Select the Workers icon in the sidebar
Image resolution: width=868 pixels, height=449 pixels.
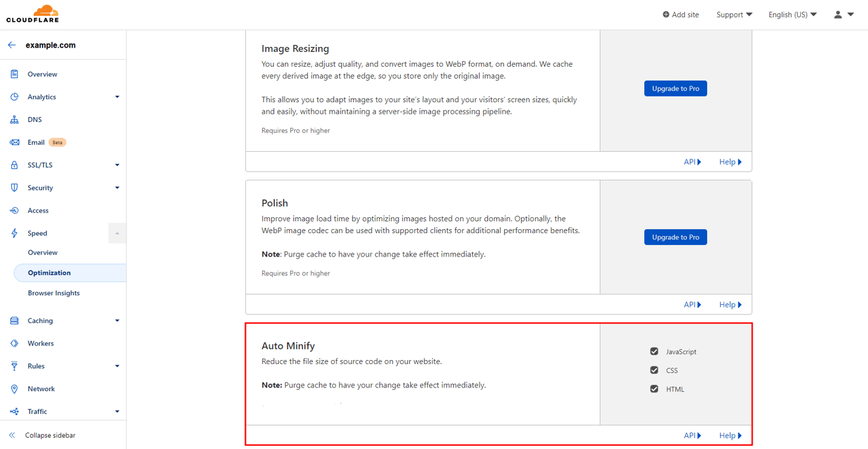(13, 343)
